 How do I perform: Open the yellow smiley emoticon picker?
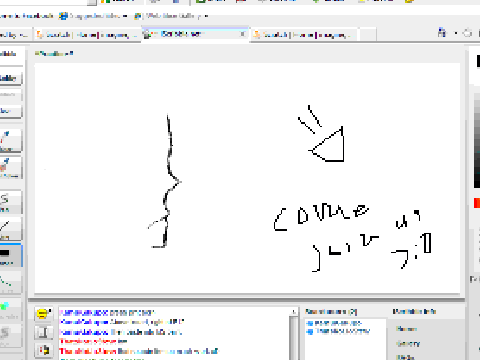[43, 314]
